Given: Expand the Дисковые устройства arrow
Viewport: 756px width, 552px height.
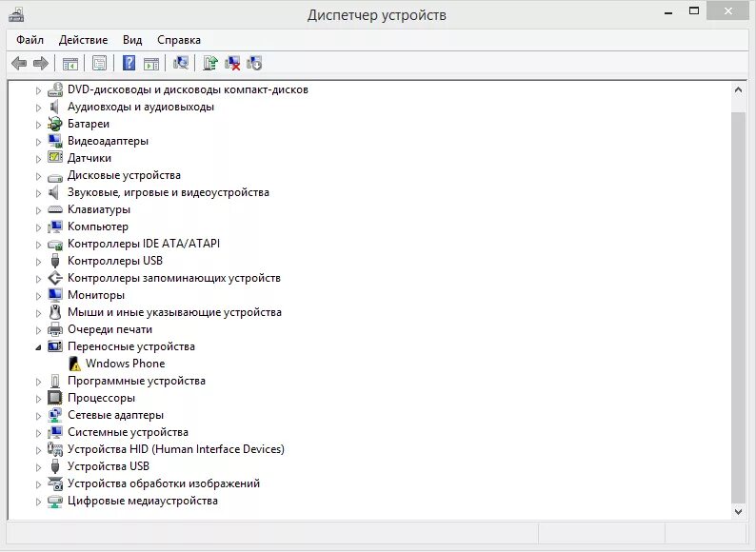Looking at the screenshot, I should pos(39,176).
